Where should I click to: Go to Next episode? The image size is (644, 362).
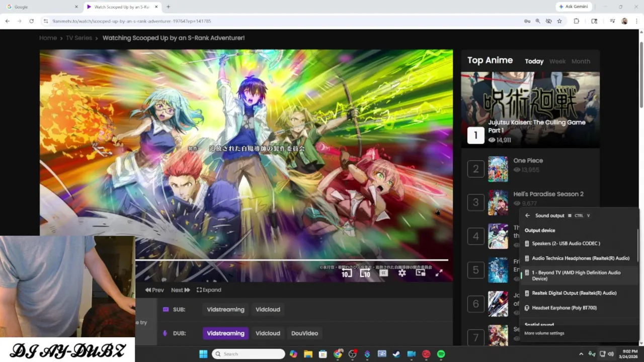181,290
